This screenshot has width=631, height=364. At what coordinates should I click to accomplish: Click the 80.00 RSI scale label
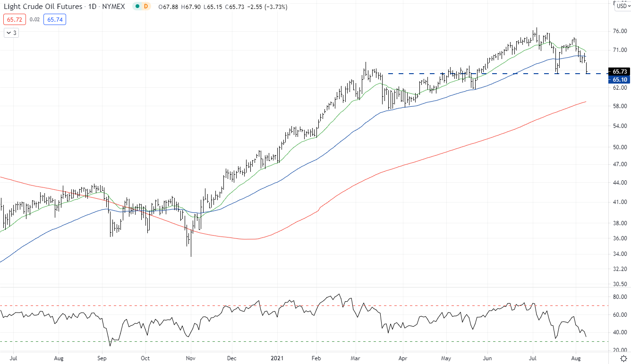(620, 297)
